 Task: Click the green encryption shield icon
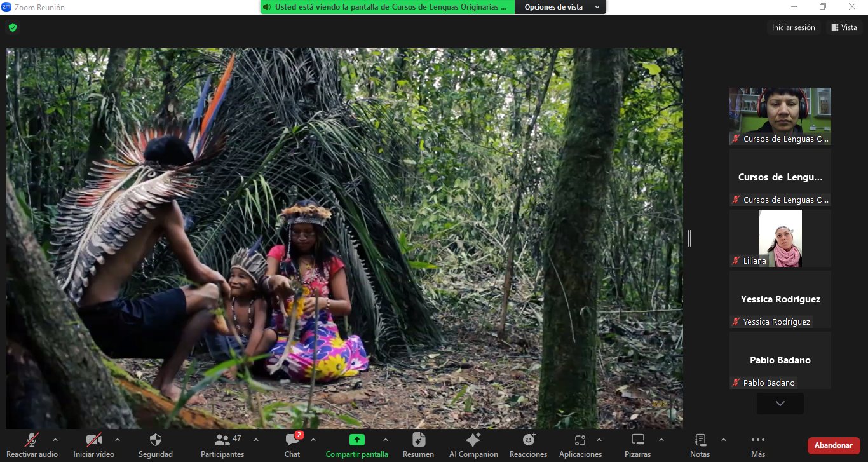pyautogui.click(x=12, y=27)
